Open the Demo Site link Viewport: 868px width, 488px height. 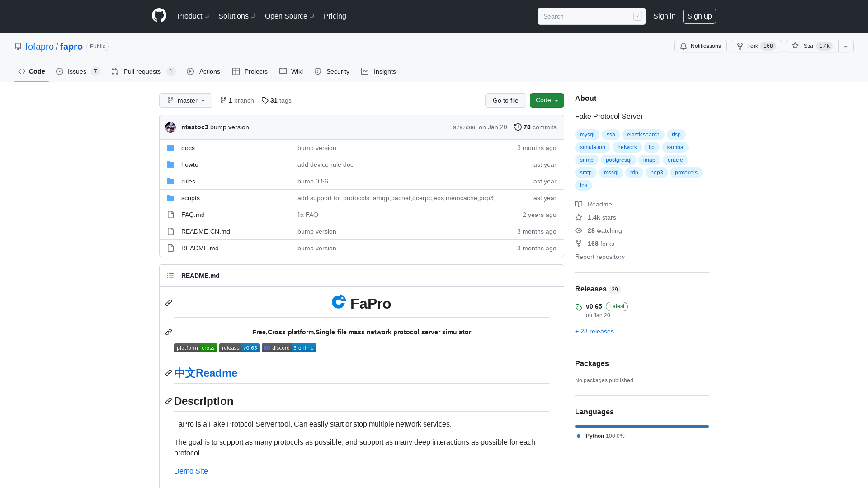coord(191,471)
